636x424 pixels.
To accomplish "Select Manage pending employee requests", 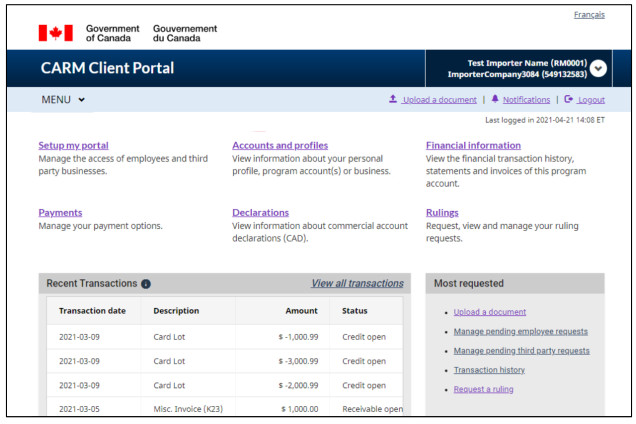I will 520,331.
